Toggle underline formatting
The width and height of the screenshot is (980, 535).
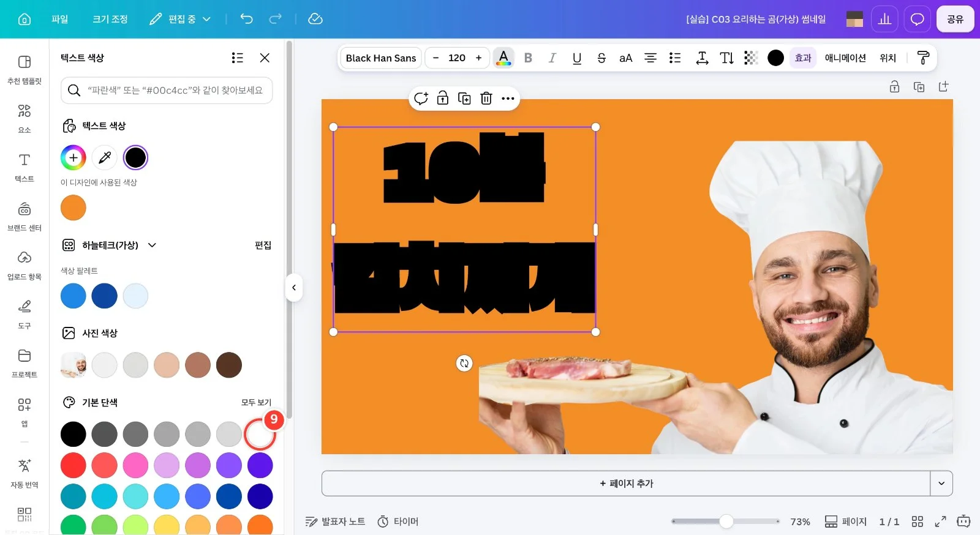pyautogui.click(x=576, y=58)
